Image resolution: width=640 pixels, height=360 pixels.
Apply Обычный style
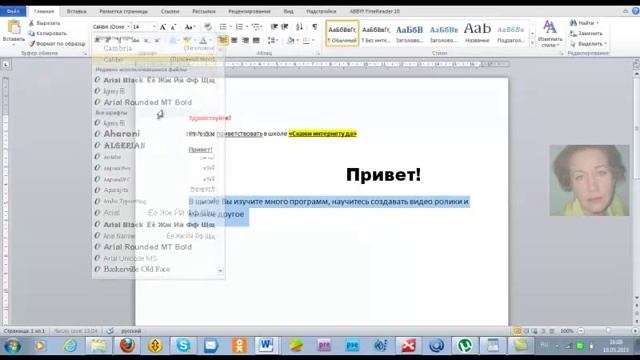[x=342, y=33]
